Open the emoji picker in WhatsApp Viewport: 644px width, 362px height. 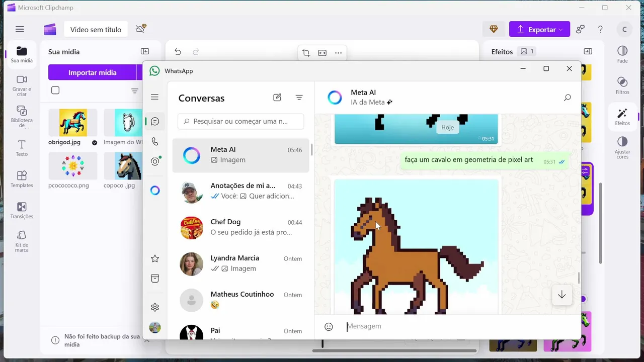point(329,327)
